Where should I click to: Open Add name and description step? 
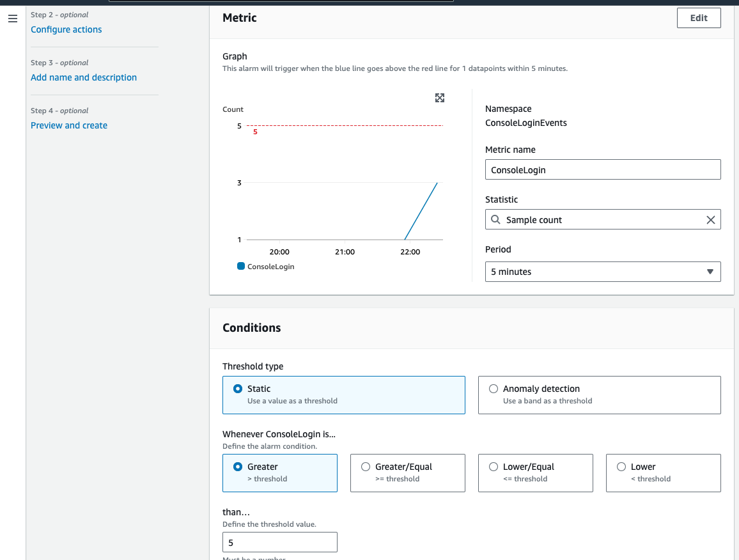click(x=84, y=77)
